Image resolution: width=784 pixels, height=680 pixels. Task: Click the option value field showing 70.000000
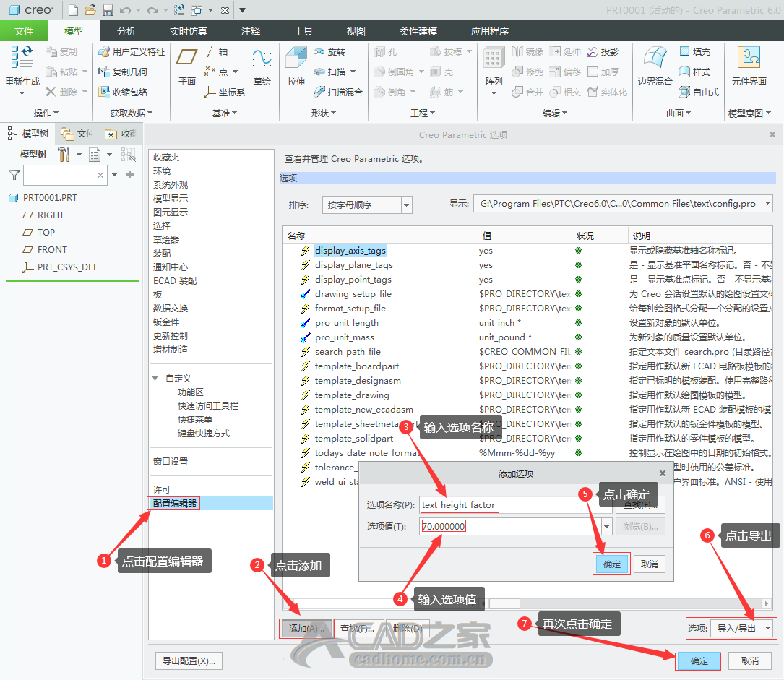510,526
